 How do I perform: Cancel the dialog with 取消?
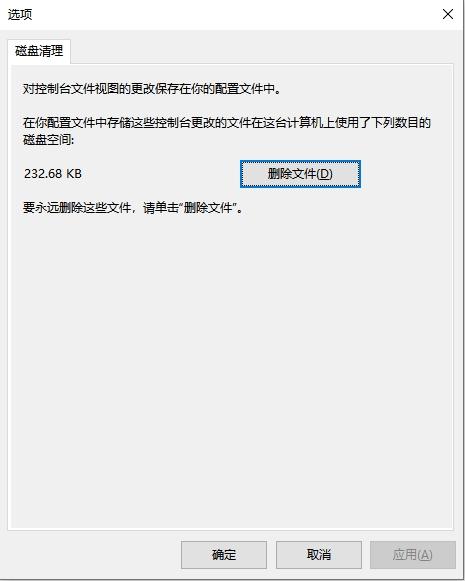point(319,555)
